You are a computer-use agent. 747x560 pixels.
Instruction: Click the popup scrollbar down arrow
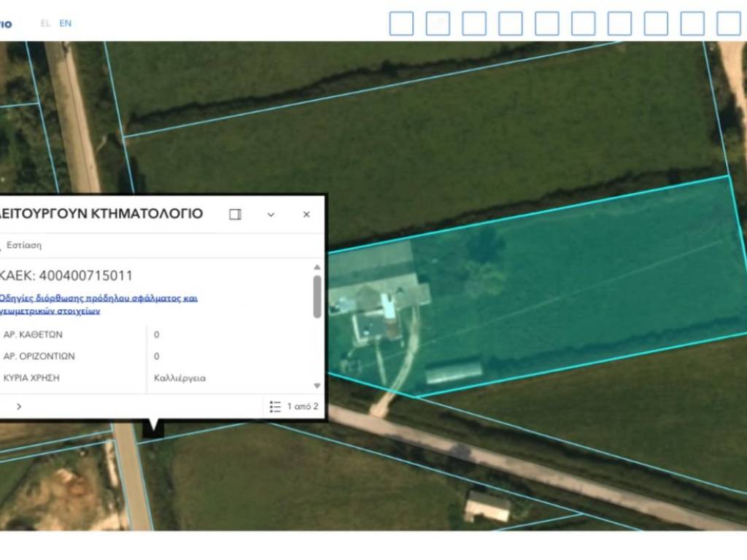pyautogui.click(x=317, y=386)
